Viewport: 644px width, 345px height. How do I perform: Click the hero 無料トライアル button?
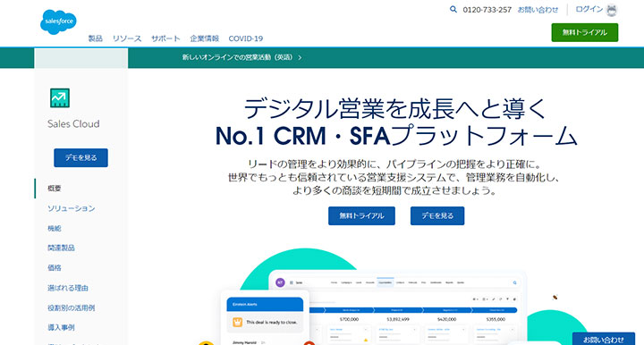pyautogui.click(x=361, y=215)
